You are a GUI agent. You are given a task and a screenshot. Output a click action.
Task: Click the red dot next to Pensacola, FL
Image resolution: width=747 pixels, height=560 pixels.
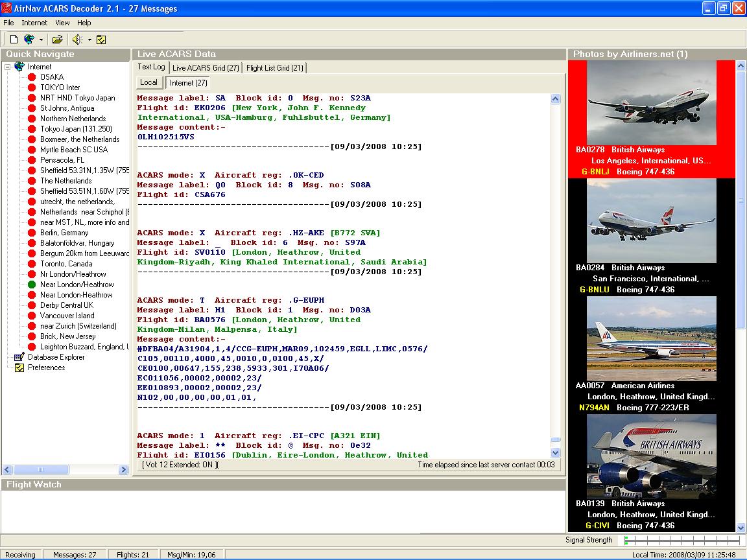[x=32, y=161]
